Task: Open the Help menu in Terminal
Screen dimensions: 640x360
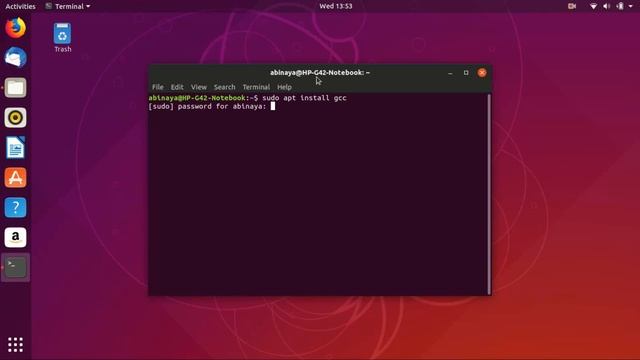Action: click(x=284, y=87)
